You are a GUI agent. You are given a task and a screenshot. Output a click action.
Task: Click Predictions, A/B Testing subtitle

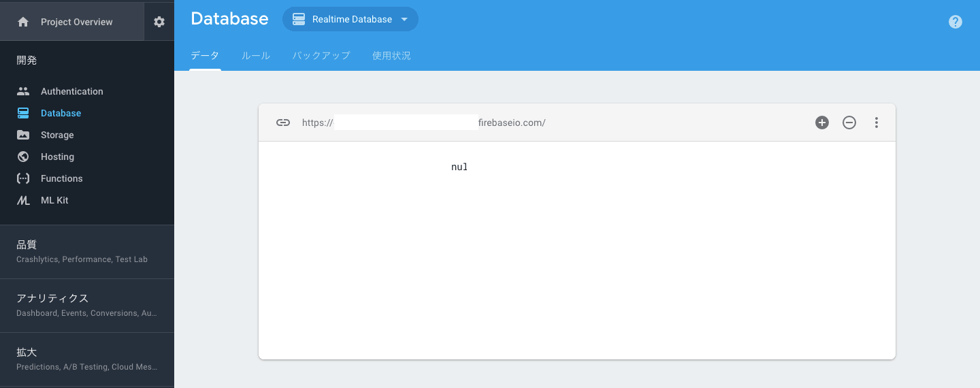[x=86, y=367]
